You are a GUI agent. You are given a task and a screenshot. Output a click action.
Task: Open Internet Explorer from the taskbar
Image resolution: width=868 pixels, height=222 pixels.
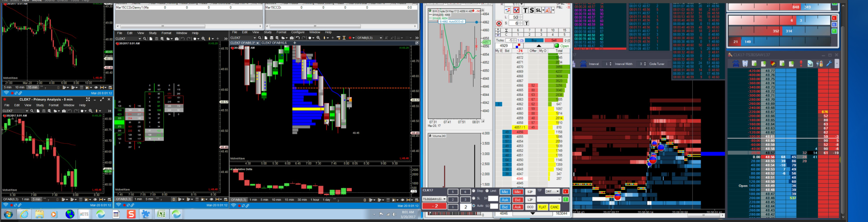coord(24,214)
